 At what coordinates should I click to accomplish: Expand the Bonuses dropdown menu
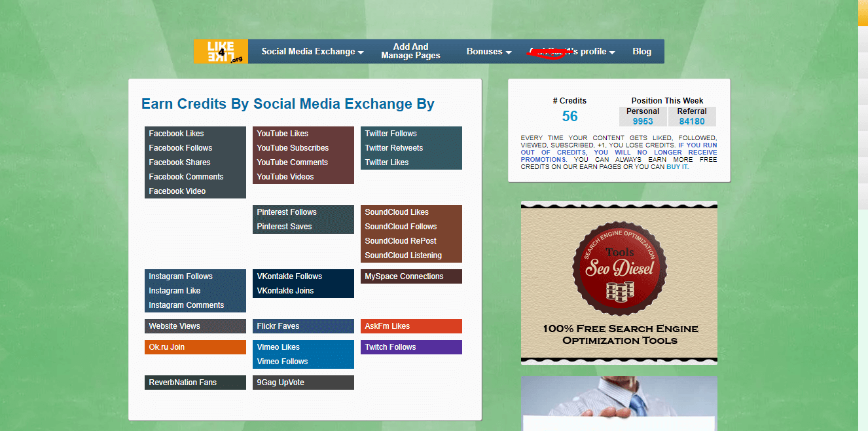tap(488, 52)
